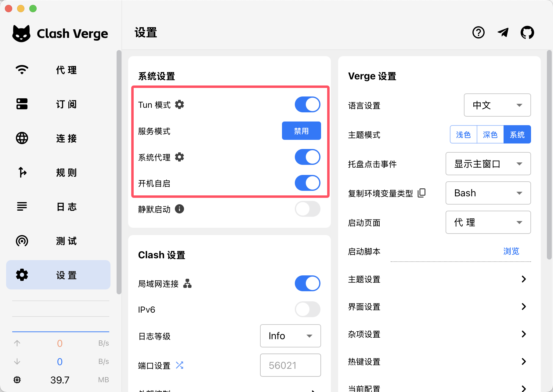Image resolution: width=553 pixels, height=392 pixels.
Task: Open the 托盘点击事件 dropdown
Action: 488,164
